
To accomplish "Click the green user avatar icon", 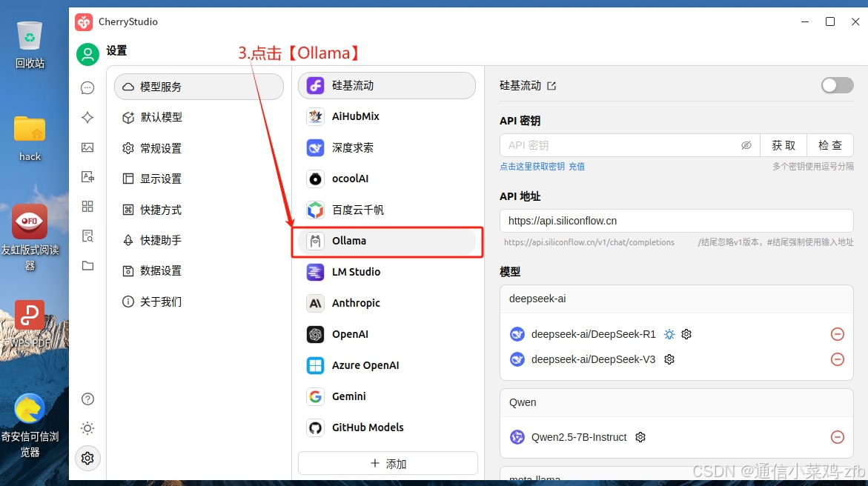I will click(87, 54).
